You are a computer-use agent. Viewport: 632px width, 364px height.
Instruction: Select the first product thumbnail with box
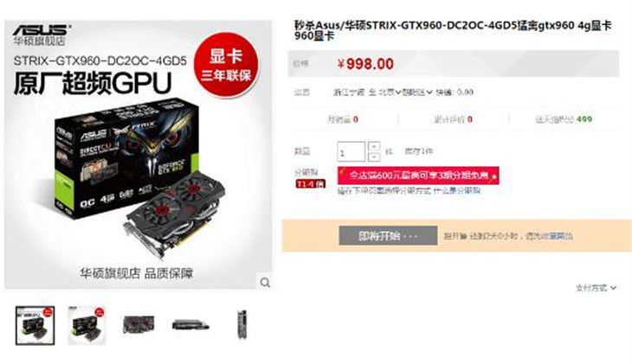(35, 325)
